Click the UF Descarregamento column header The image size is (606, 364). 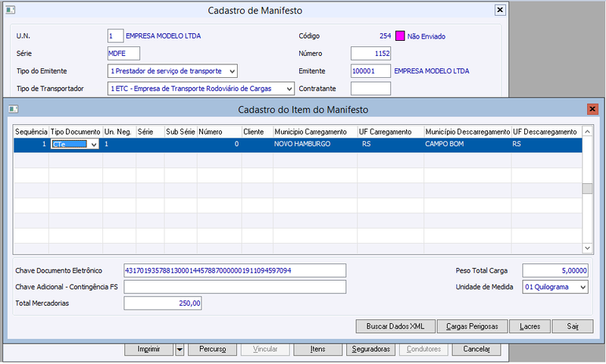point(546,132)
